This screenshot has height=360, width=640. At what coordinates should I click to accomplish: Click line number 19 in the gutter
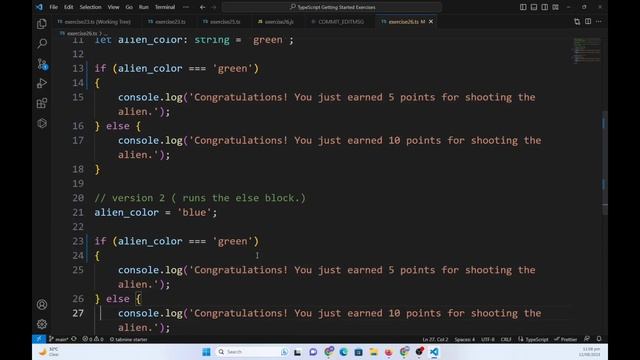(x=78, y=184)
